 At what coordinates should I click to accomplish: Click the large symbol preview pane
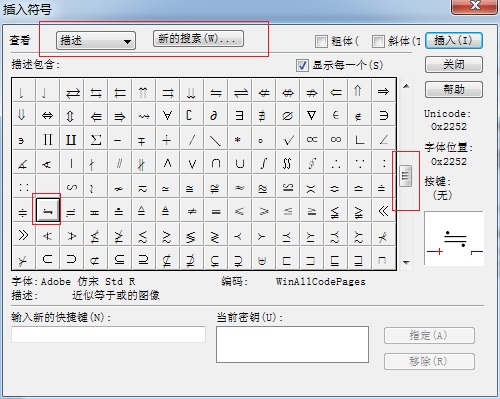coord(454,238)
